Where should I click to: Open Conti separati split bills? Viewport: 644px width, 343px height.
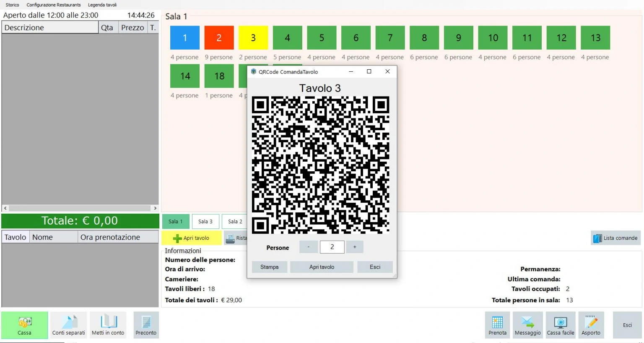[69, 325]
